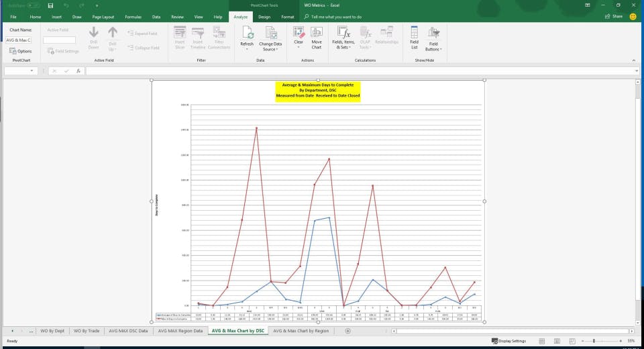Click the Field Settings button

(63, 51)
